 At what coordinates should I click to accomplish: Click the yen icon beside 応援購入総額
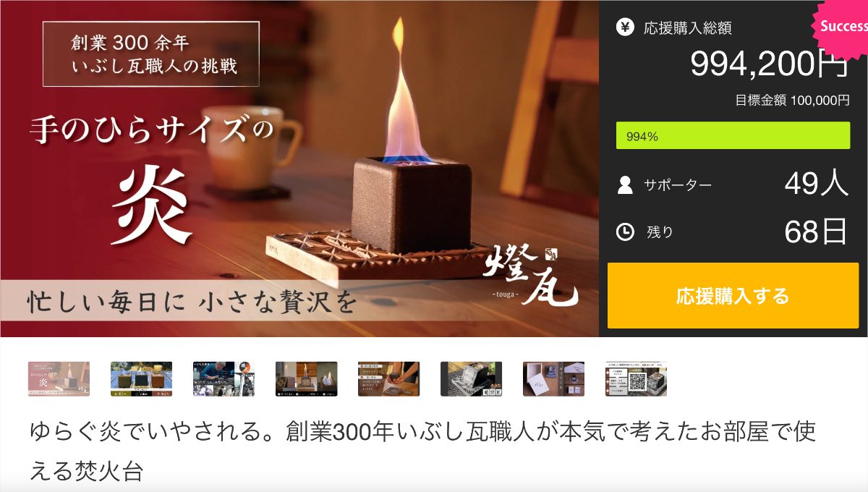[x=625, y=27]
